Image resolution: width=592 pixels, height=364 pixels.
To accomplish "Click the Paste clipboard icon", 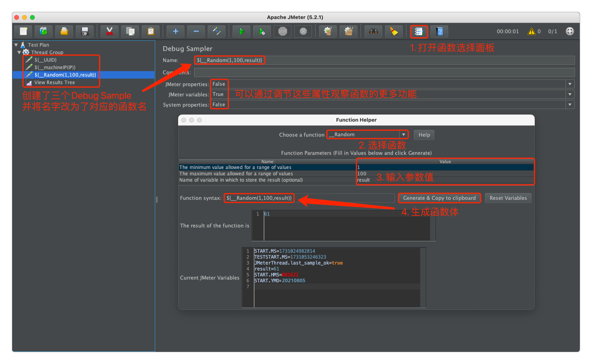I will pos(150,31).
